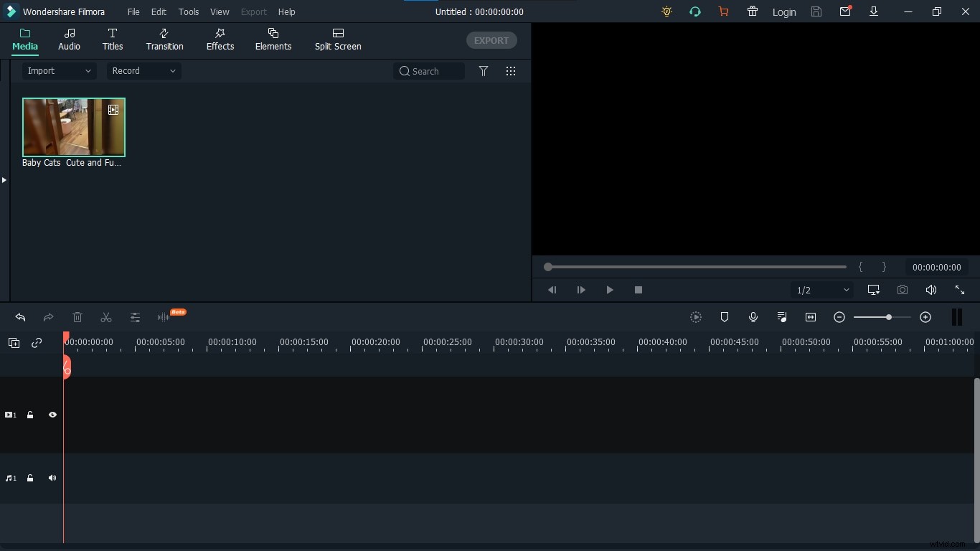Click the Login link in title bar
The height and width of the screenshot is (551, 980).
pos(784,11)
